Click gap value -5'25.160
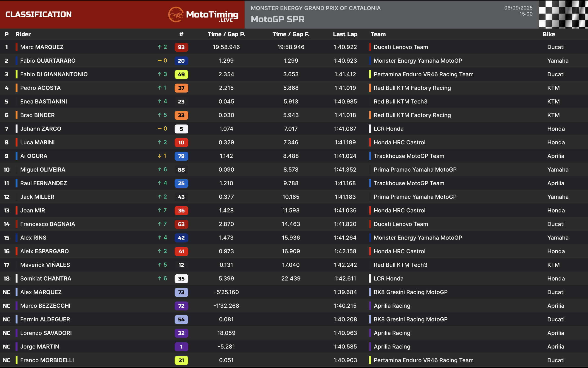 226,292
